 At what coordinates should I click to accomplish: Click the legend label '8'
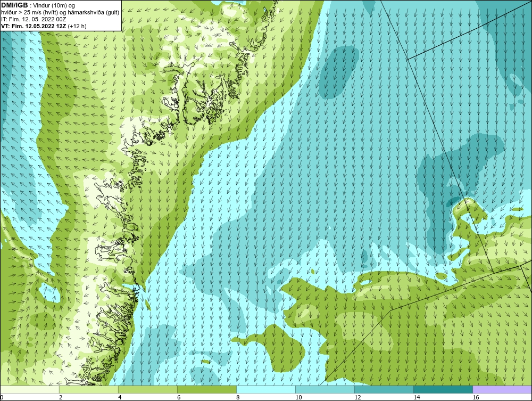[x=238, y=397]
